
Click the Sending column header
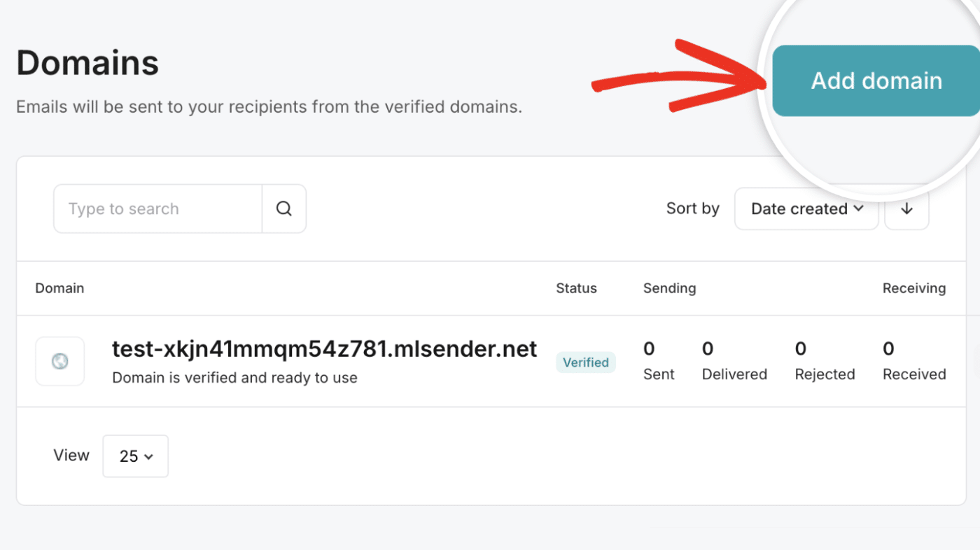click(x=669, y=288)
